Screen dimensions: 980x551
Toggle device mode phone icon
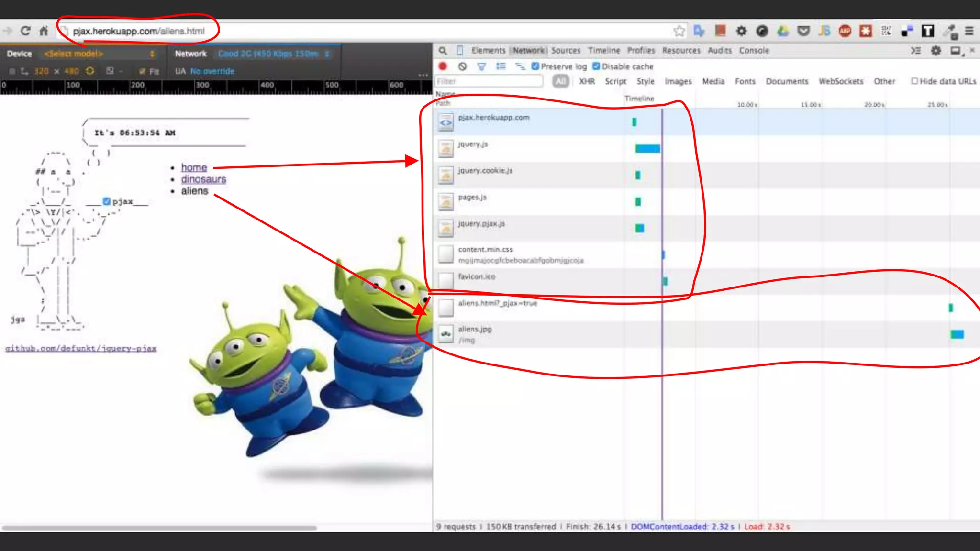pos(460,50)
